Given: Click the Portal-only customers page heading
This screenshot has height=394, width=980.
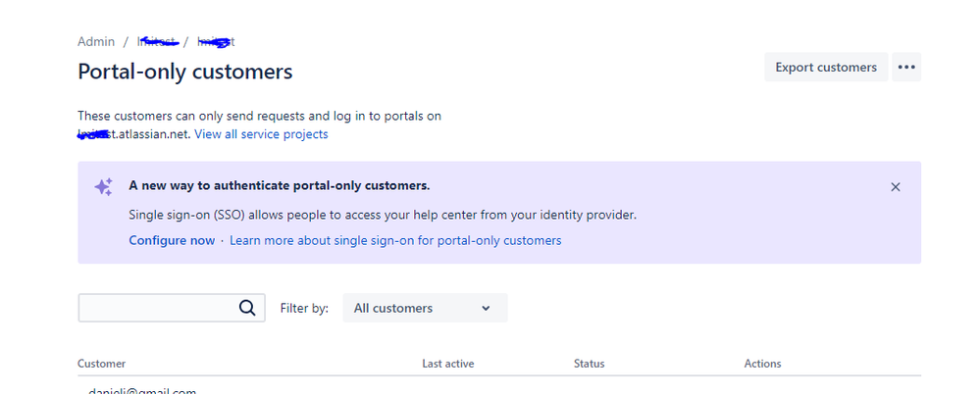Looking at the screenshot, I should [x=184, y=72].
